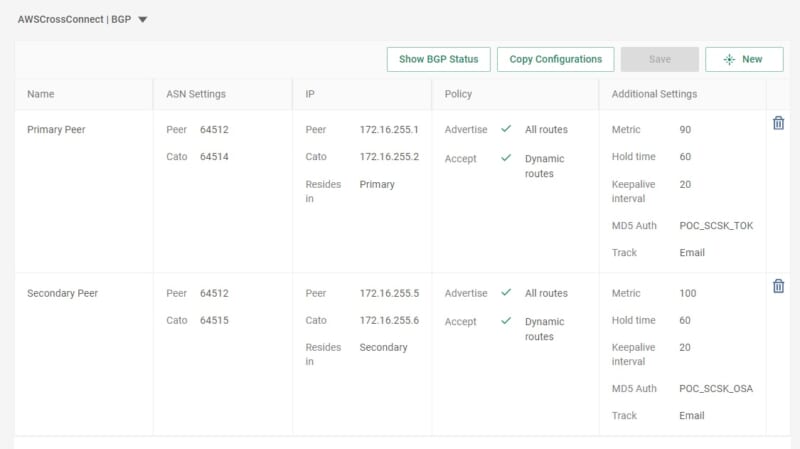800x449 pixels.
Task: Click Primary Peer Metric value 90
Action: pyautogui.click(x=685, y=130)
